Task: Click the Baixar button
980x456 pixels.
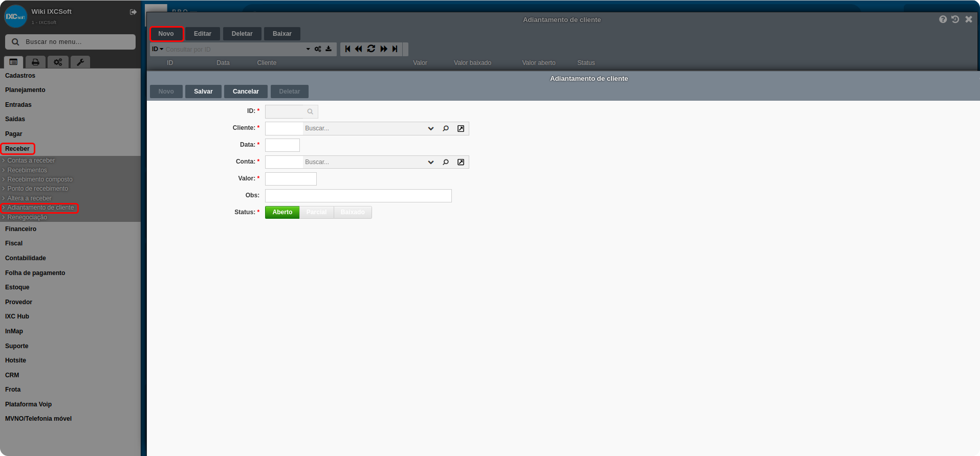Action: tap(282, 34)
